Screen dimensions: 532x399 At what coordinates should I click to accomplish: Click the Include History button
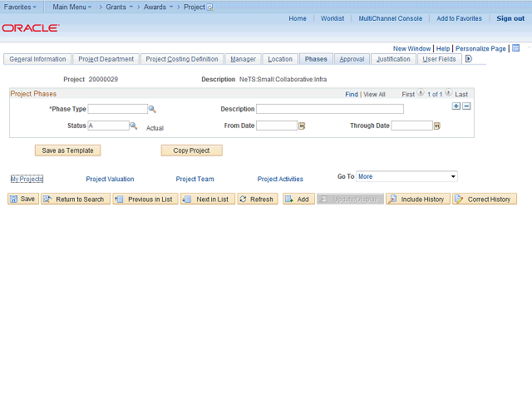[x=418, y=199]
